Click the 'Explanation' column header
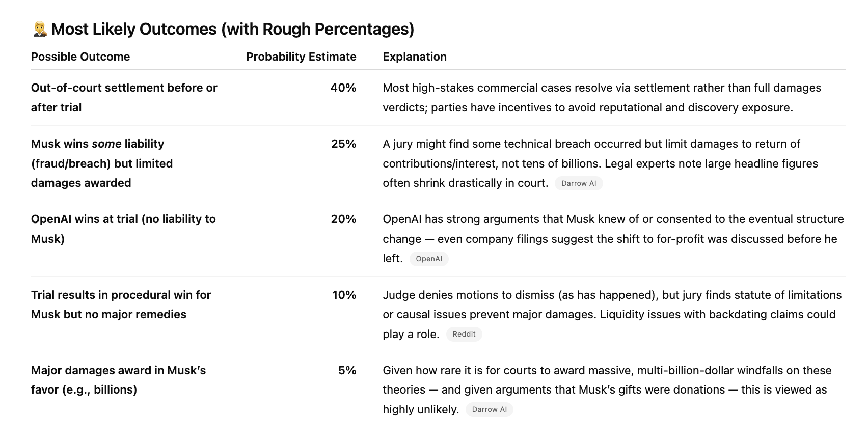This screenshot has width=868, height=446. point(415,57)
